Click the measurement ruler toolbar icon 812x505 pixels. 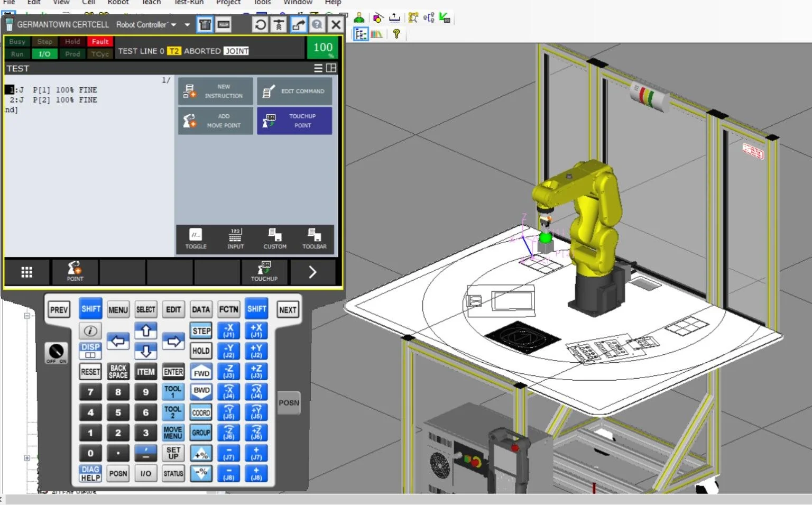(x=395, y=18)
